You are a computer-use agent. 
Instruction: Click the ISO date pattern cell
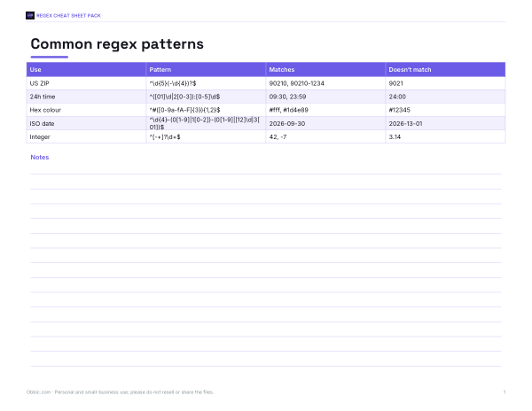click(x=206, y=123)
